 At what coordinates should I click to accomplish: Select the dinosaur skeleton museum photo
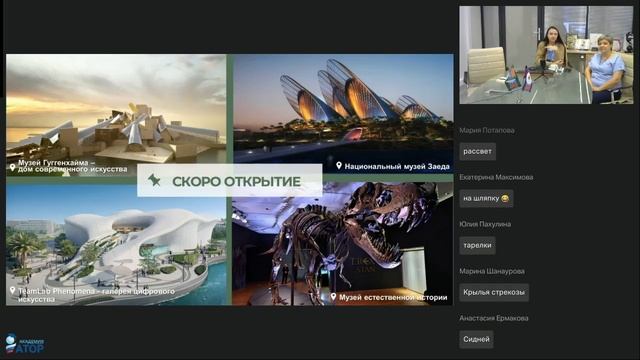(342, 244)
